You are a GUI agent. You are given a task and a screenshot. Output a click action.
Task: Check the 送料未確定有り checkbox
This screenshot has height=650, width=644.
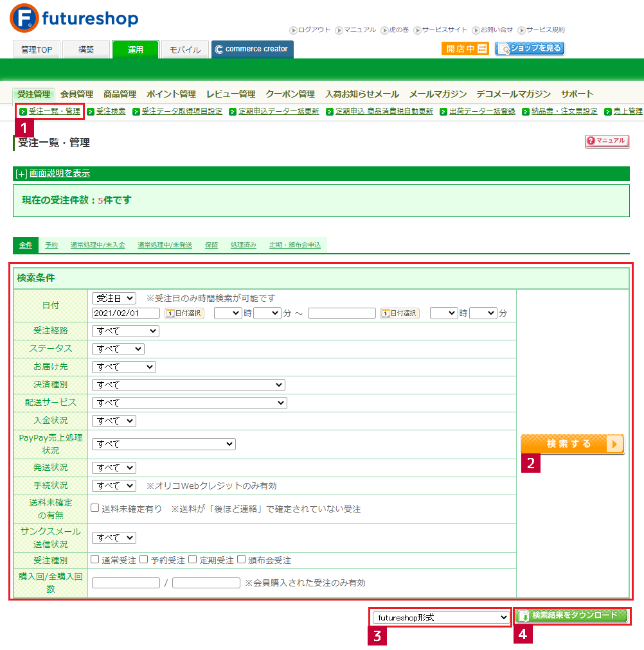point(95,508)
